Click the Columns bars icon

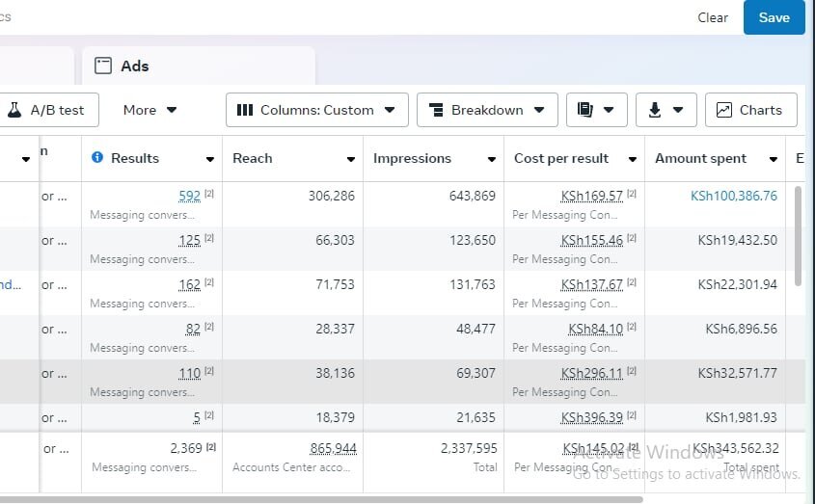(x=245, y=110)
